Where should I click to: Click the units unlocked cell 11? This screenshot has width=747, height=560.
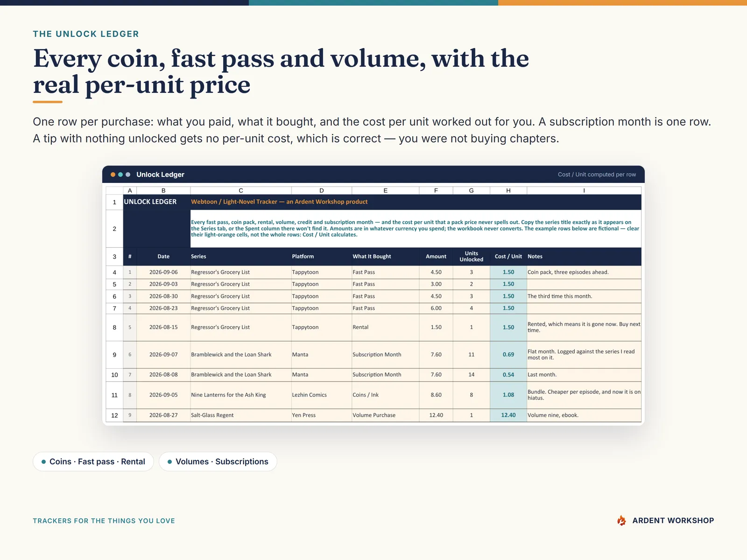click(472, 355)
